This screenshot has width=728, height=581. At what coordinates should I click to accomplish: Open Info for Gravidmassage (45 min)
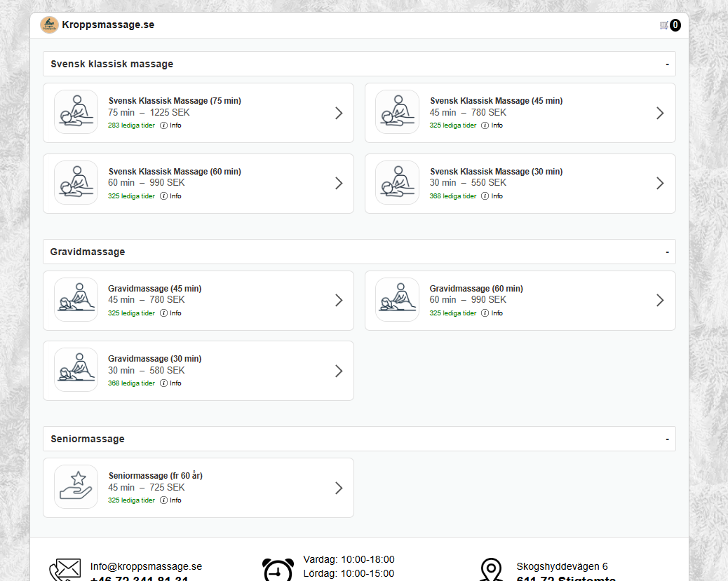click(x=170, y=313)
